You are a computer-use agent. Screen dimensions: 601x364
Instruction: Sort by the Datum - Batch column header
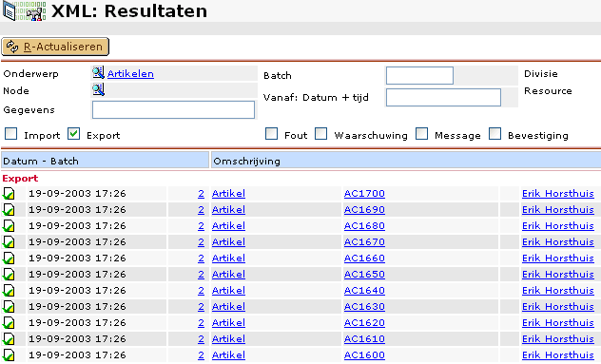click(x=105, y=161)
